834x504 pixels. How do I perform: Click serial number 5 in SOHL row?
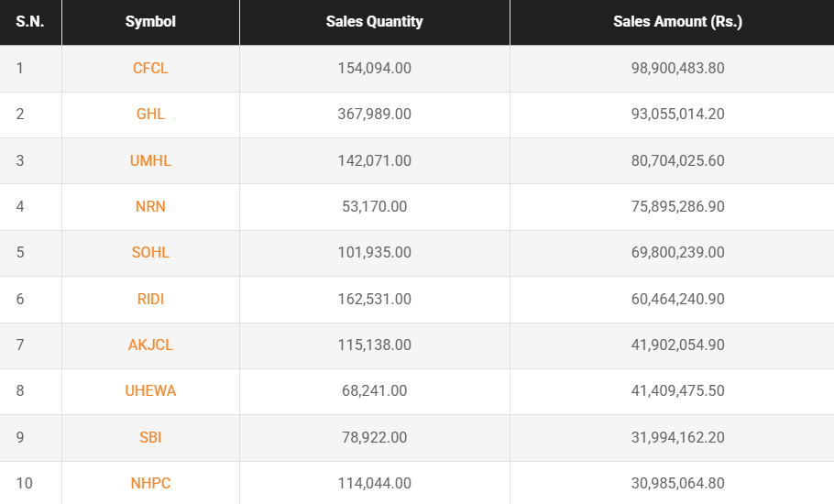[20, 252]
